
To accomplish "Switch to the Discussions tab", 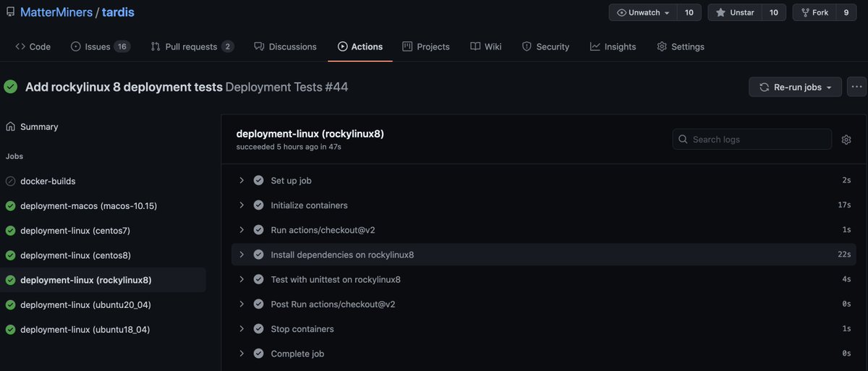I will coord(285,46).
